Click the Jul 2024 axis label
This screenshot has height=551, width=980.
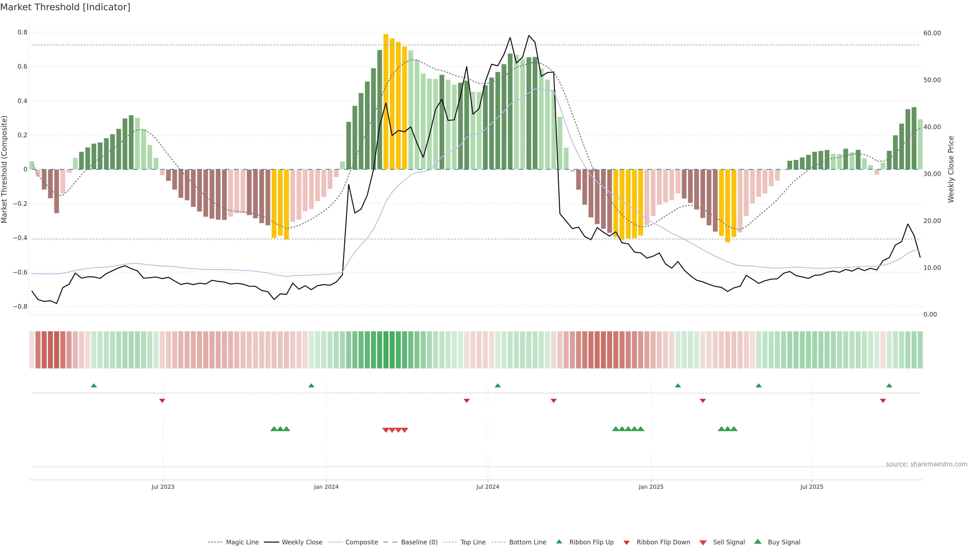[x=488, y=487]
